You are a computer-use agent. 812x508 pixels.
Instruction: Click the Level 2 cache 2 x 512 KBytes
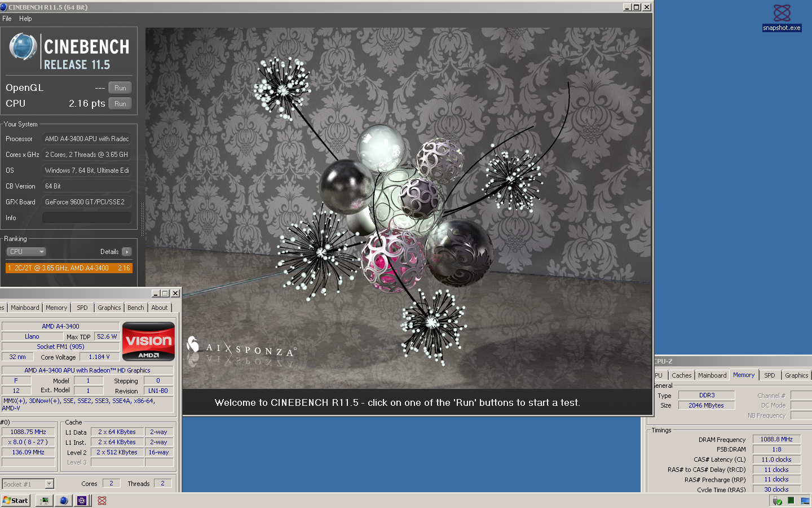117,452
